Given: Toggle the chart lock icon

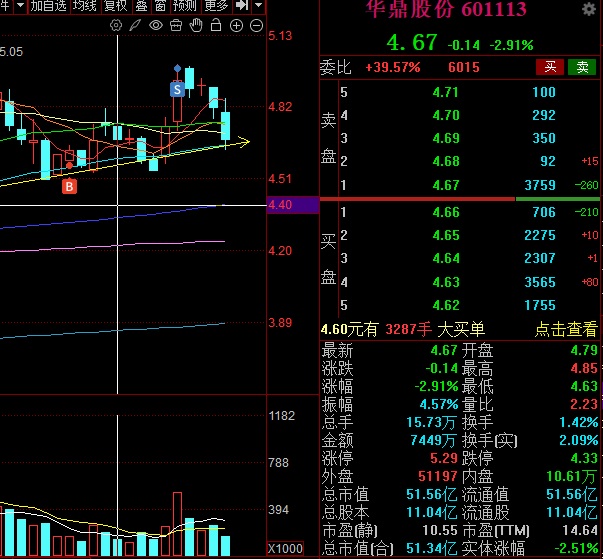Looking at the screenshot, I should (x=216, y=25).
